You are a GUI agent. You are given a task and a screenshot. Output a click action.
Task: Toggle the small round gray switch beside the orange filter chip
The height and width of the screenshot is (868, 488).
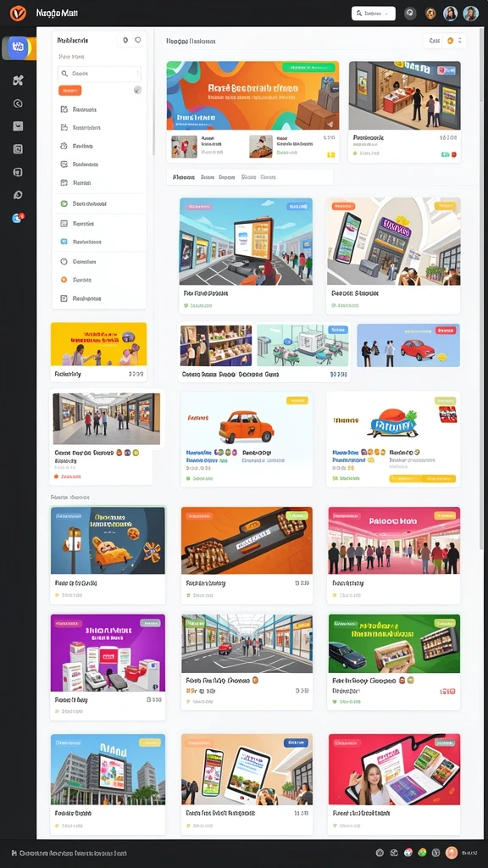(x=137, y=90)
